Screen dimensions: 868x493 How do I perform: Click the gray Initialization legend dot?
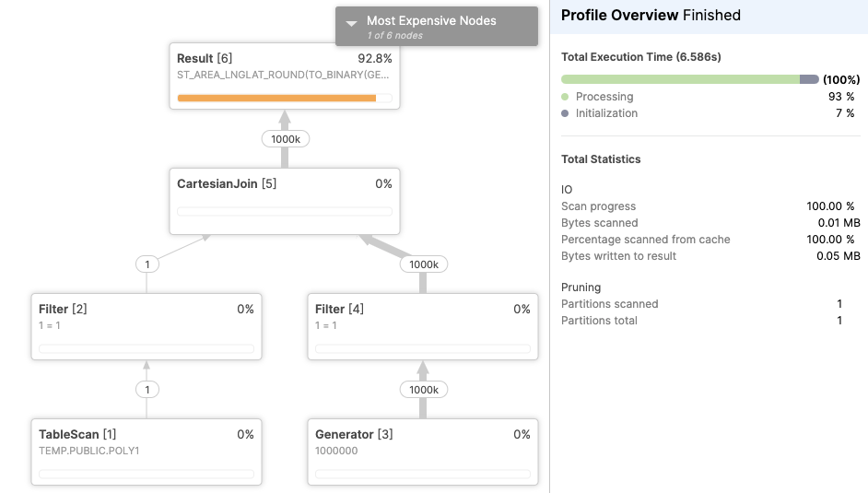click(x=565, y=113)
